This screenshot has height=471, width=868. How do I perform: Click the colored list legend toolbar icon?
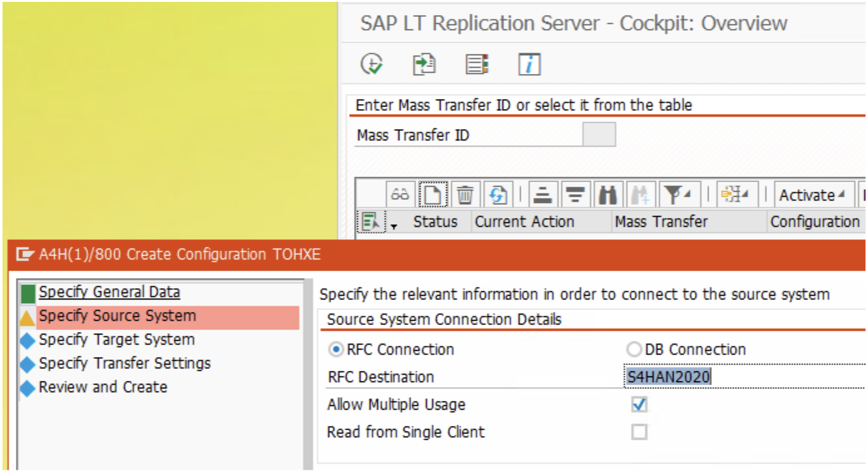[x=477, y=64]
